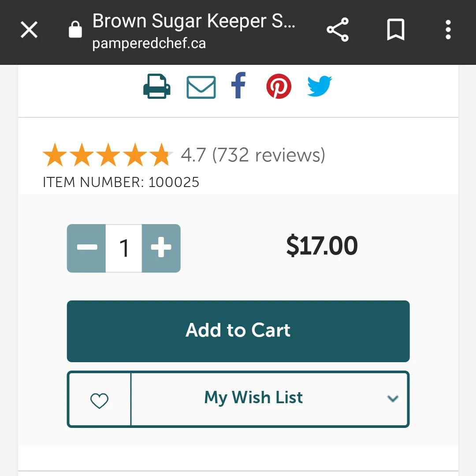This screenshot has width=476, height=476.
Task: Pin product on Pinterest
Action: [279, 86]
